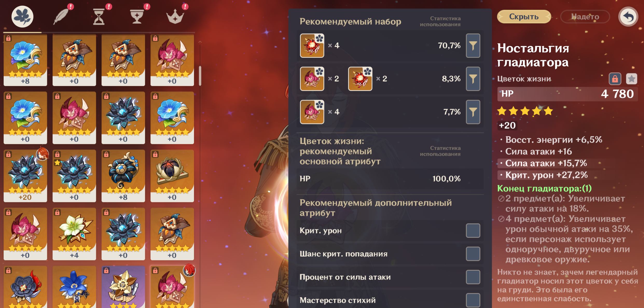Image resolution: width=644 pixels, height=308 pixels.
Task: Tick the Шанс крит. попадания checkbox
Action: [x=473, y=254]
